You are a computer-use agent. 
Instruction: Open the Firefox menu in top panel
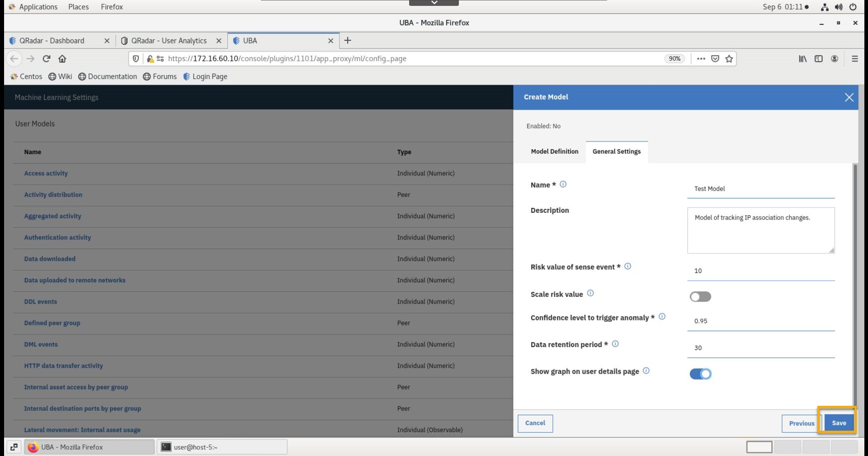[x=112, y=7]
